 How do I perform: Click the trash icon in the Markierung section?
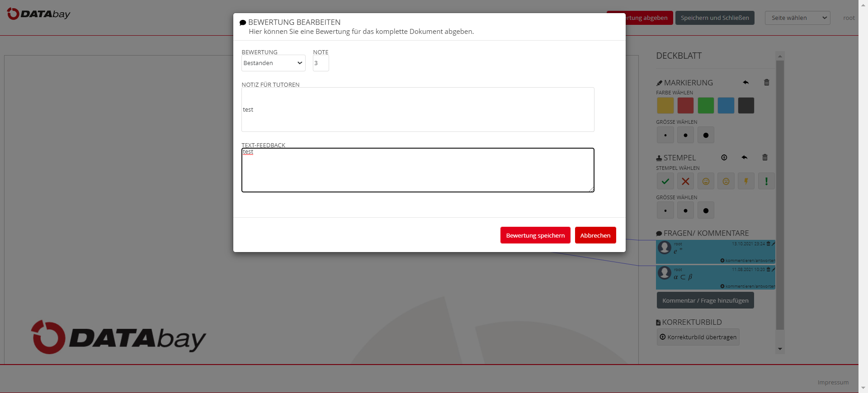[767, 82]
